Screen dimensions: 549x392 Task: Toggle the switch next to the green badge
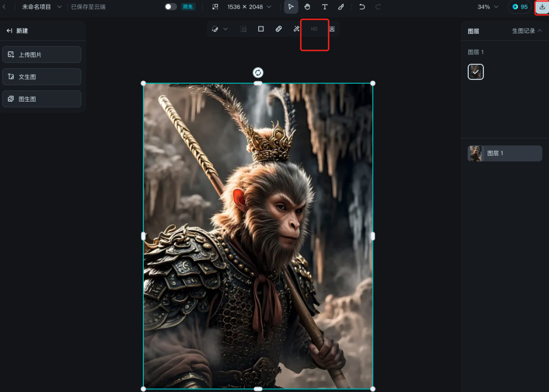pyautogui.click(x=171, y=7)
